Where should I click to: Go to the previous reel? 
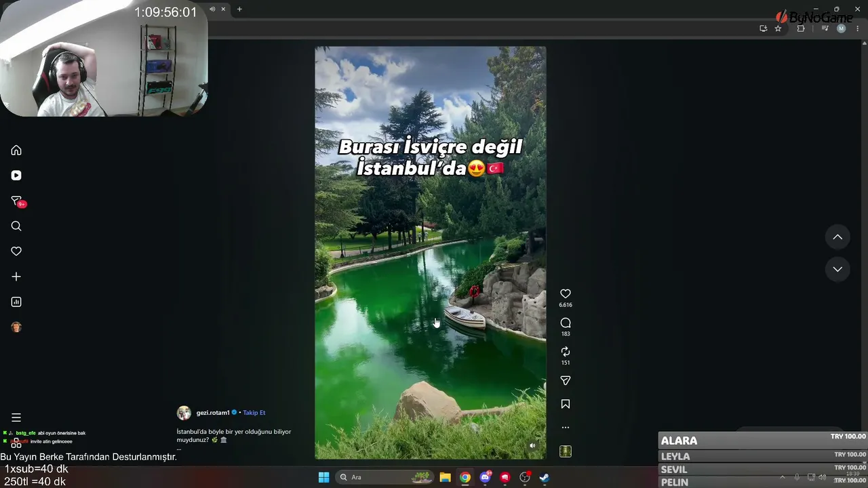point(837,237)
